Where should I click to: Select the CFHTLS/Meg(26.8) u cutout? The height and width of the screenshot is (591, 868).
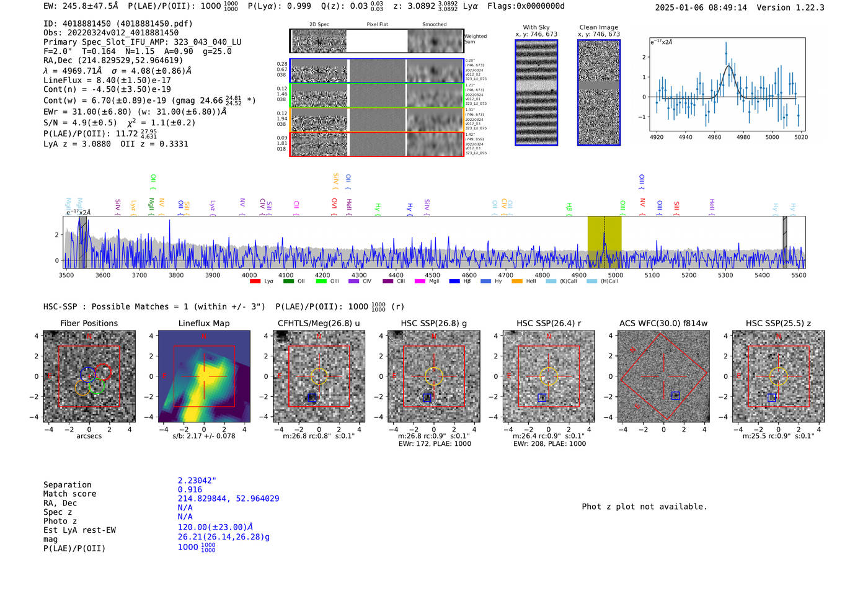[319, 376]
